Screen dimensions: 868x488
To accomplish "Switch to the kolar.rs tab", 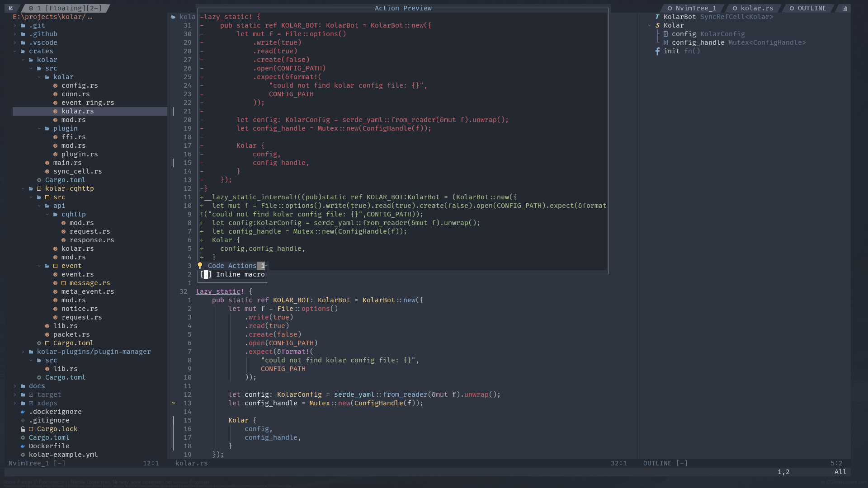I will [756, 8].
